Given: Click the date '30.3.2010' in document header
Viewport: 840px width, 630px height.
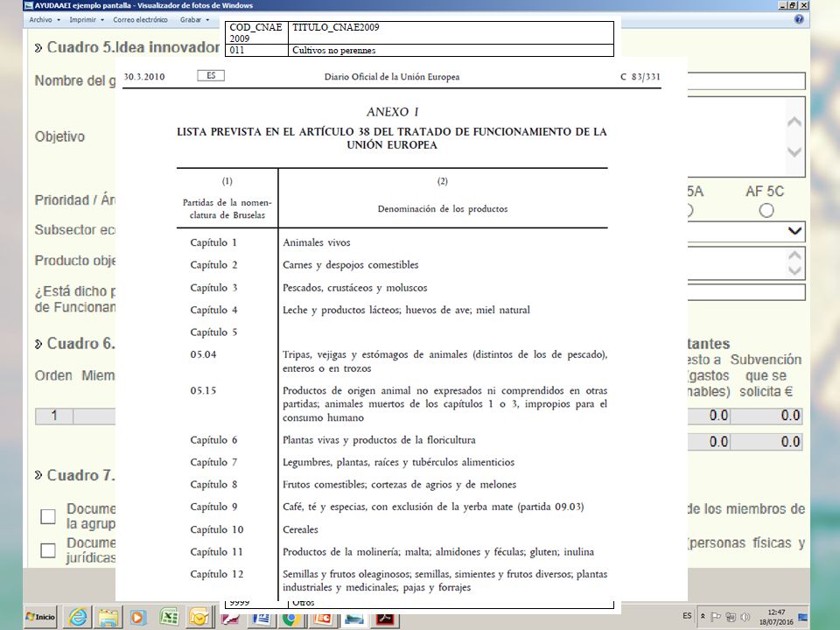Looking at the screenshot, I should 144,77.
